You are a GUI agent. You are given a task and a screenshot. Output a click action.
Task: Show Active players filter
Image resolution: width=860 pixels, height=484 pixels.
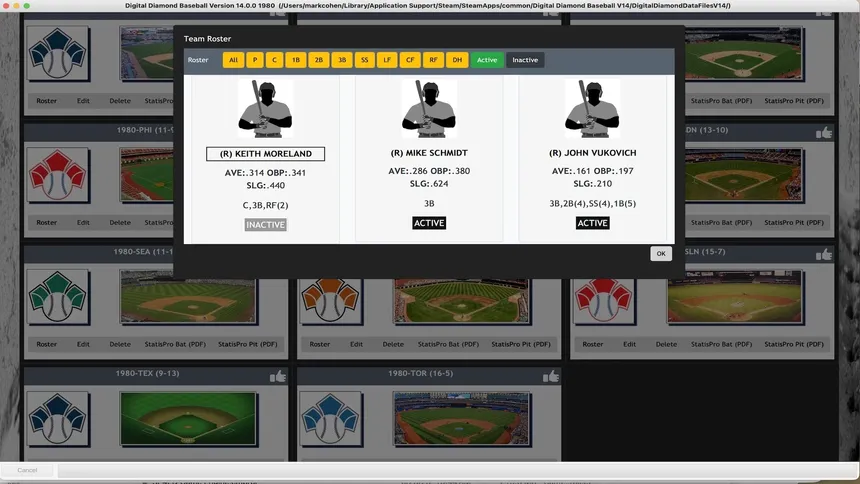point(487,60)
